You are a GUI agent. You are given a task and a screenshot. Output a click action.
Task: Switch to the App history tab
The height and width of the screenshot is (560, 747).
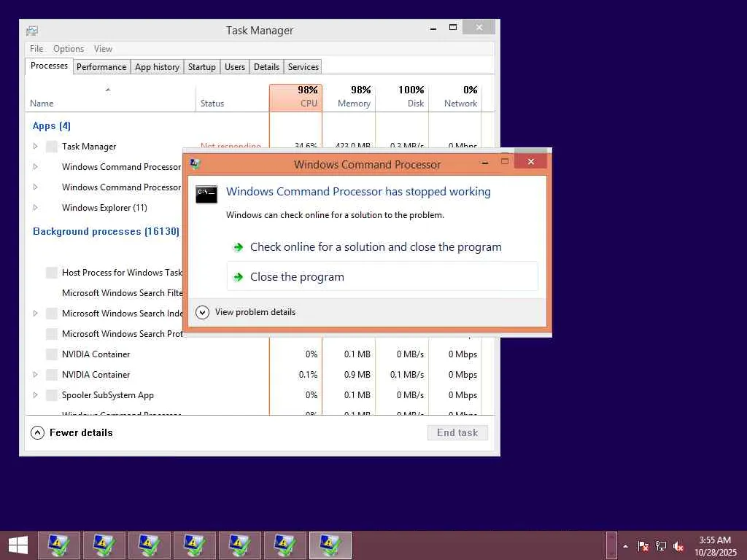coord(158,66)
